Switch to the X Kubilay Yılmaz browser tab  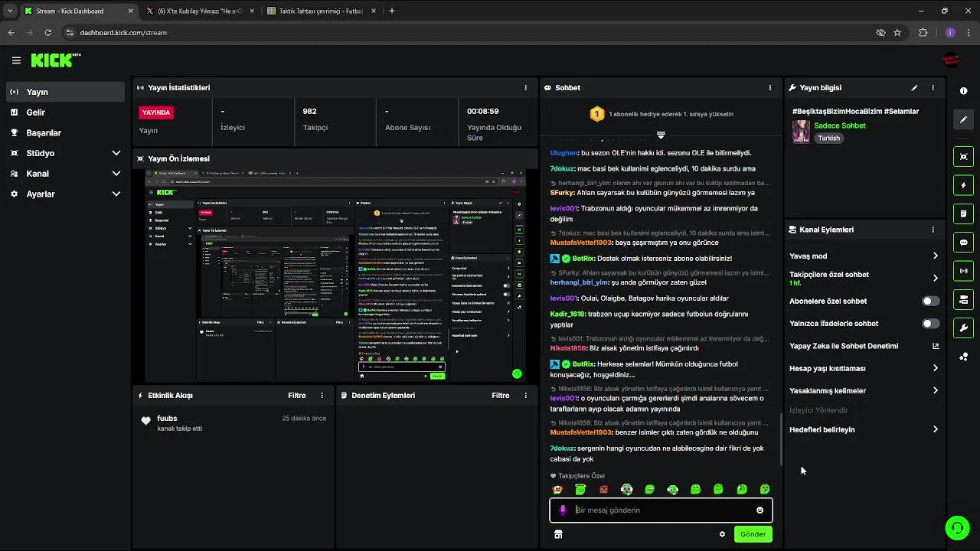[x=200, y=11]
